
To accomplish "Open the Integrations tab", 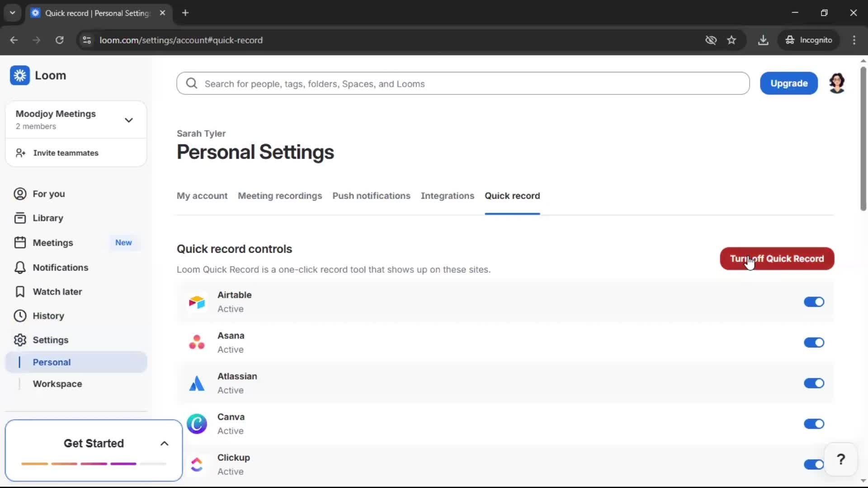I will 447,196.
